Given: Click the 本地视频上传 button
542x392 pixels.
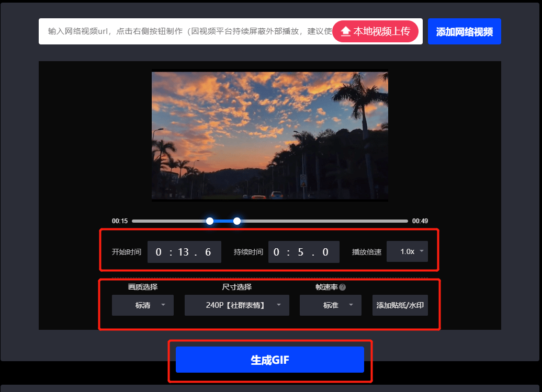Looking at the screenshot, I should [376, 31].
